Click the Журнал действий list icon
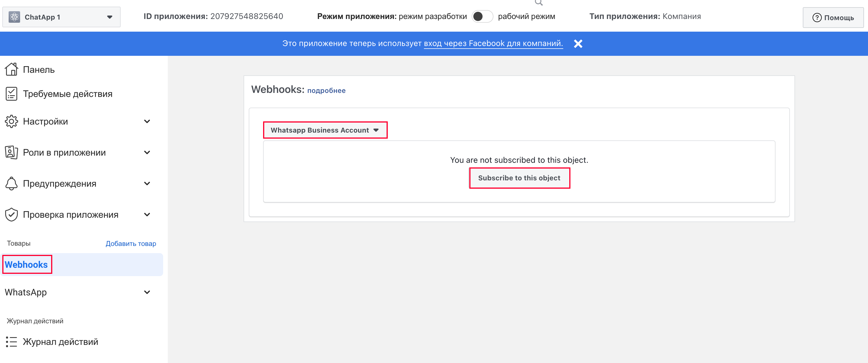 (11, 342)
